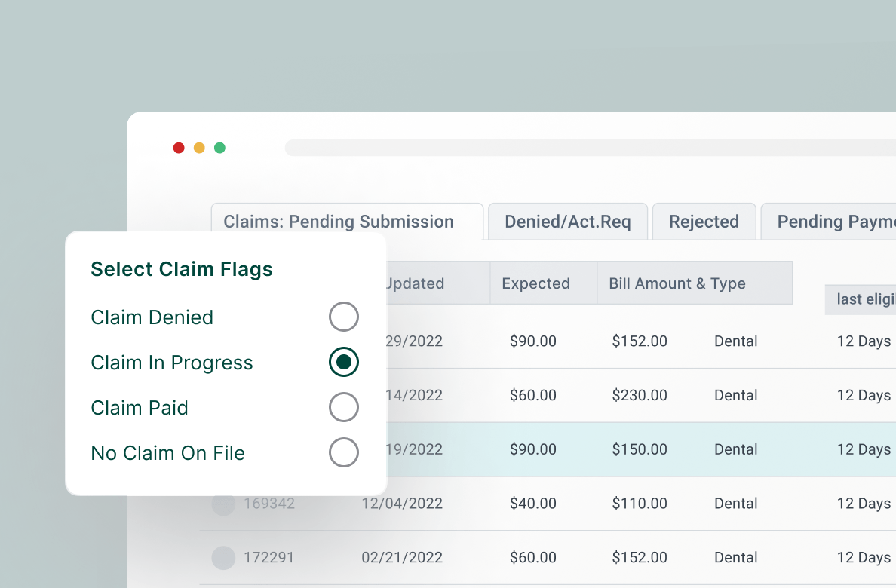Click the Bill Amount & Type column header
Screen dimensions: 896x588
[695, 283]
